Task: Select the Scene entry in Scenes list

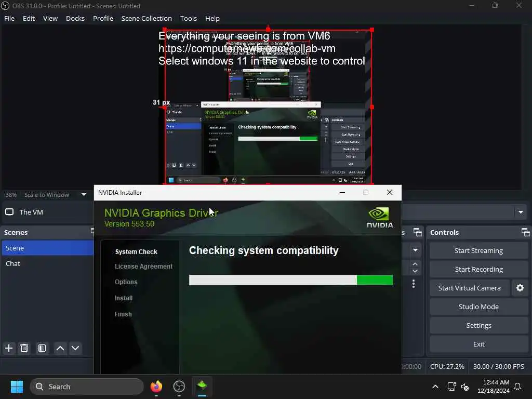Action: pos(47,248)
